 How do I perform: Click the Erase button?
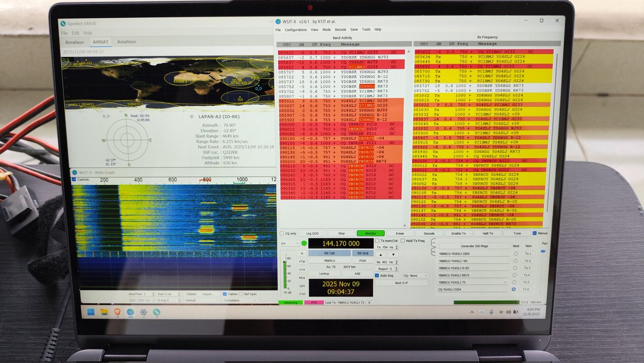(399, 234)
